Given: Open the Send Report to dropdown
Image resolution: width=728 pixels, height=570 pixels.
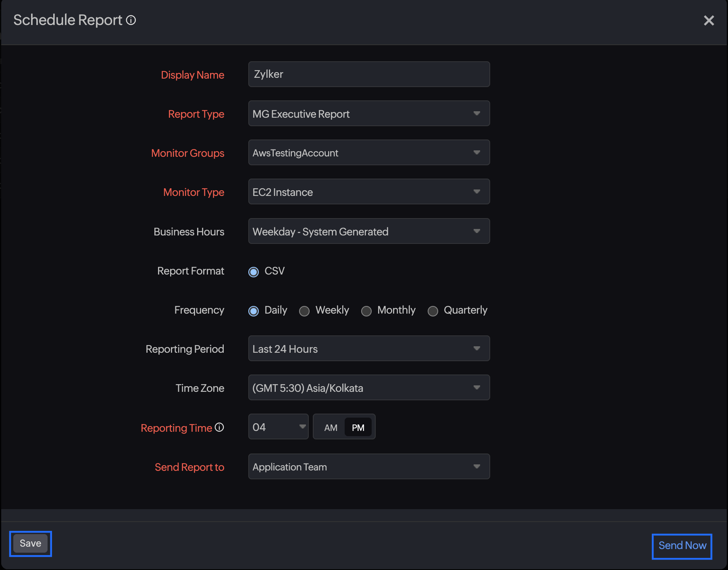Looking at the screenshot, I should pos(369,467).
